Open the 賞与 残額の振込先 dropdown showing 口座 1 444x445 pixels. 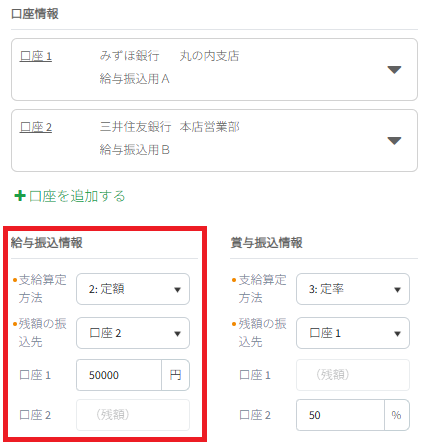coord(353,333)
